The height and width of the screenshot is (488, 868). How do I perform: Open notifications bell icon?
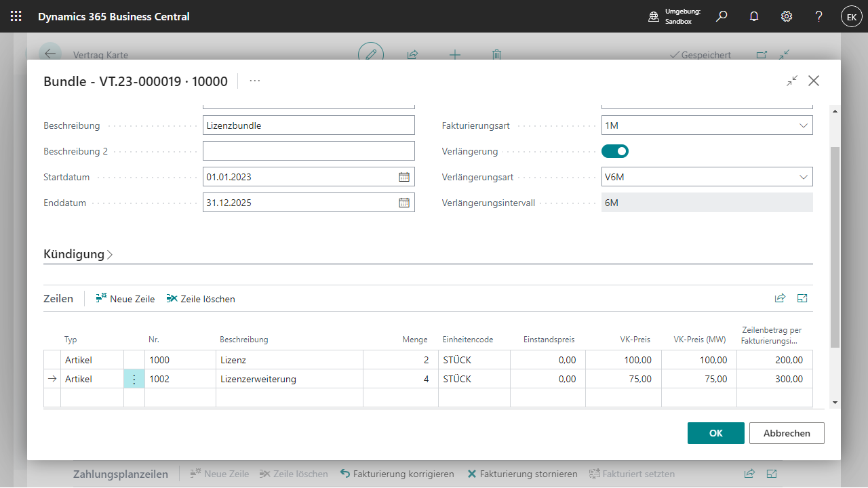754,16
